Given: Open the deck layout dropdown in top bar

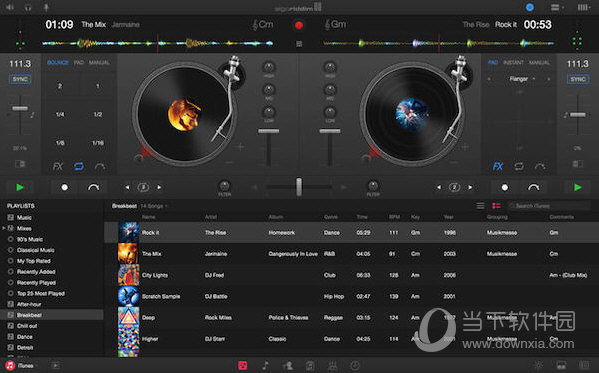Looking at the screenshot, I should (x=557, y=7).
